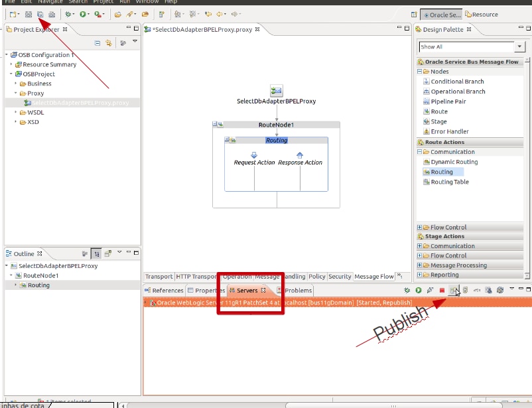532x408 pixels.
Task: Switch to Oracle Service Bus perspective
Action: 442,15
